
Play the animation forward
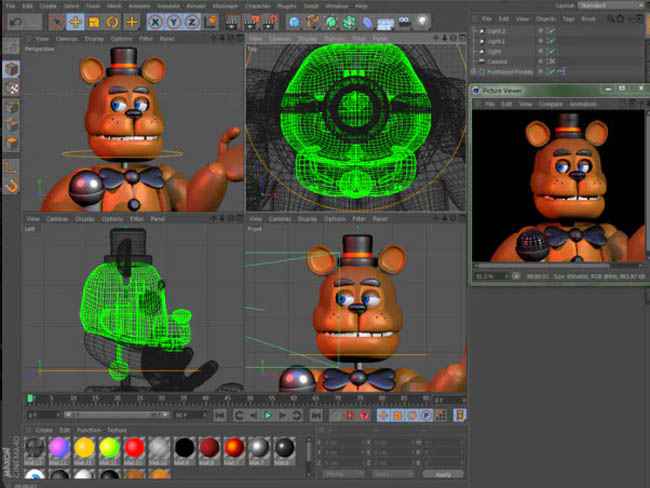(x=268, y=415)
